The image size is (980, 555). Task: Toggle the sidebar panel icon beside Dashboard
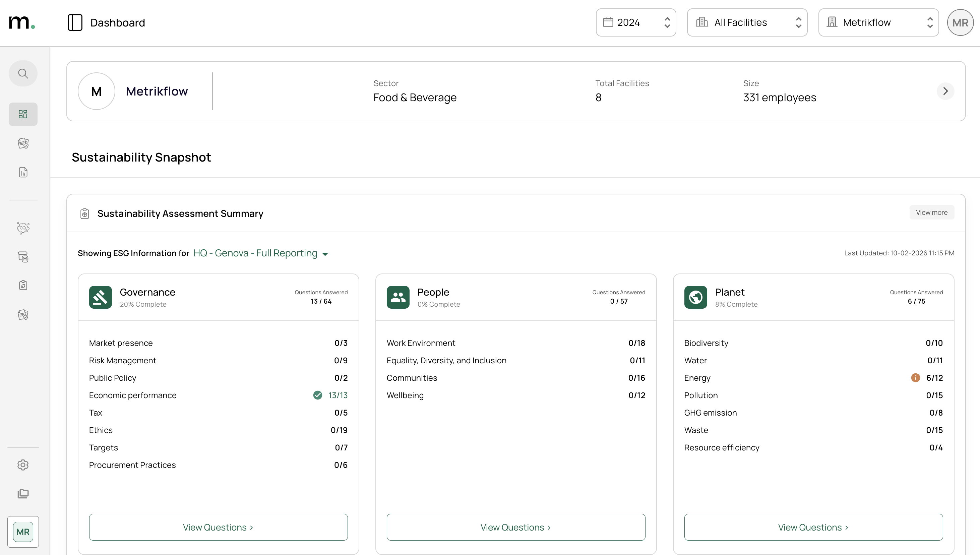pos(75,22)
